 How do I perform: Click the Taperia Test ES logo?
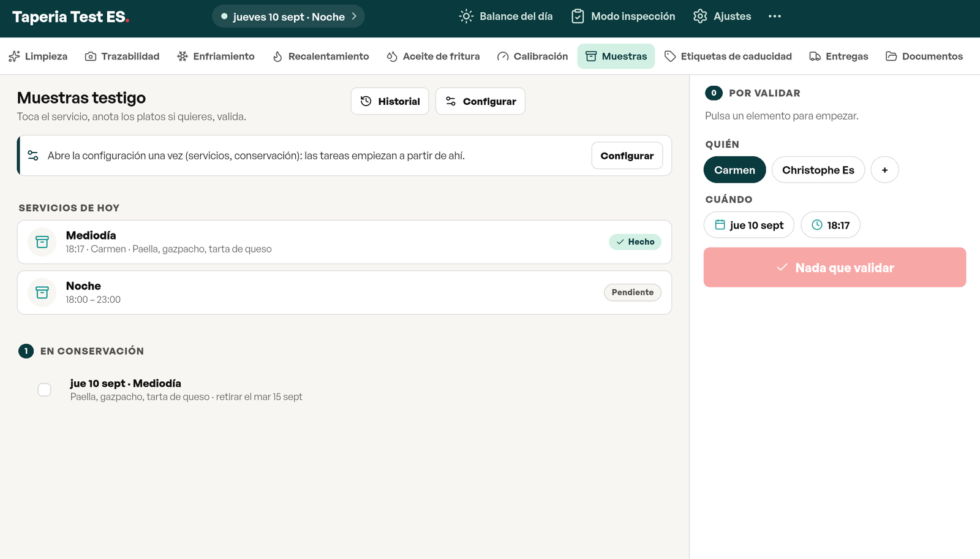pos(71,17)
